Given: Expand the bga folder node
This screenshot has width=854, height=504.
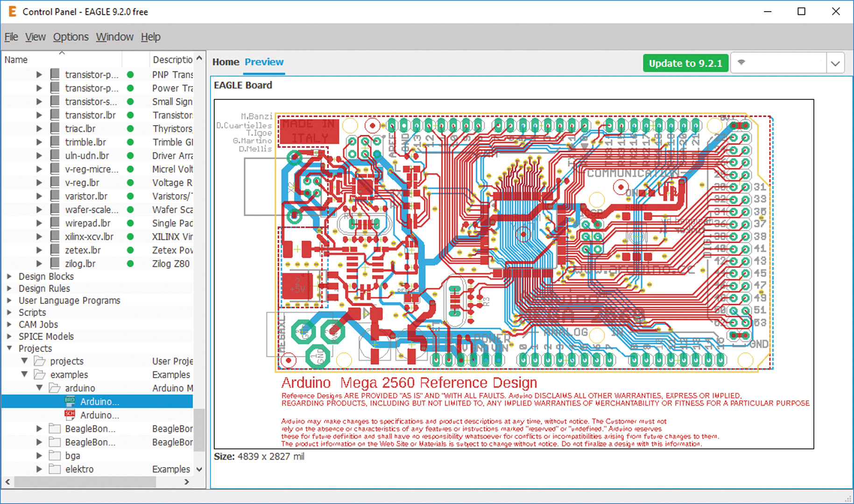Looking at the screenshot, I should (39, 455).
